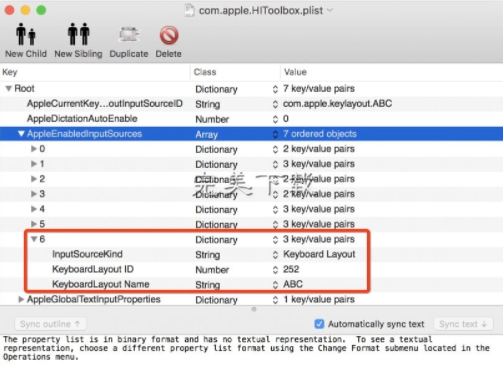Viewport: 503px width, 368px height.
Task: Click the red Delete toolbar icon
Action: (169, 35)
